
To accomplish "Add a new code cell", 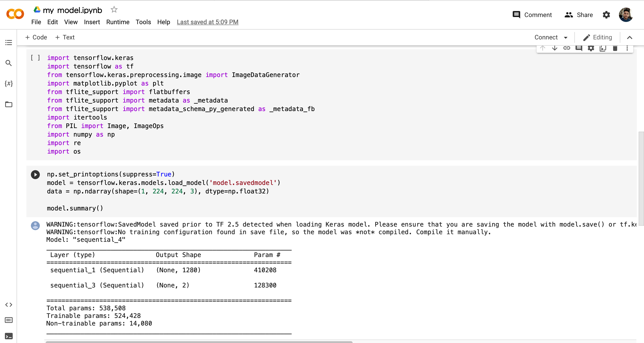I will [x=36, y=37].
